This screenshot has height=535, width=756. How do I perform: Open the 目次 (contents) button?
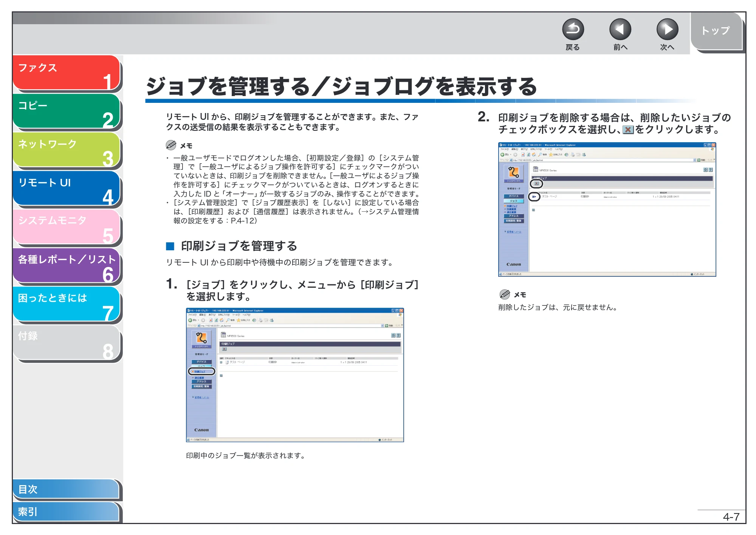click(x=66, y=489)
